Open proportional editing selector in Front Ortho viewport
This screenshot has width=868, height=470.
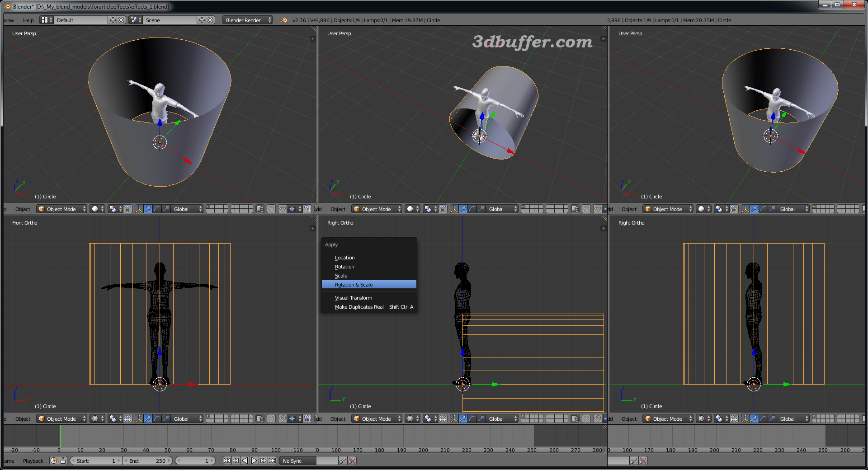[x=271, y=419]
